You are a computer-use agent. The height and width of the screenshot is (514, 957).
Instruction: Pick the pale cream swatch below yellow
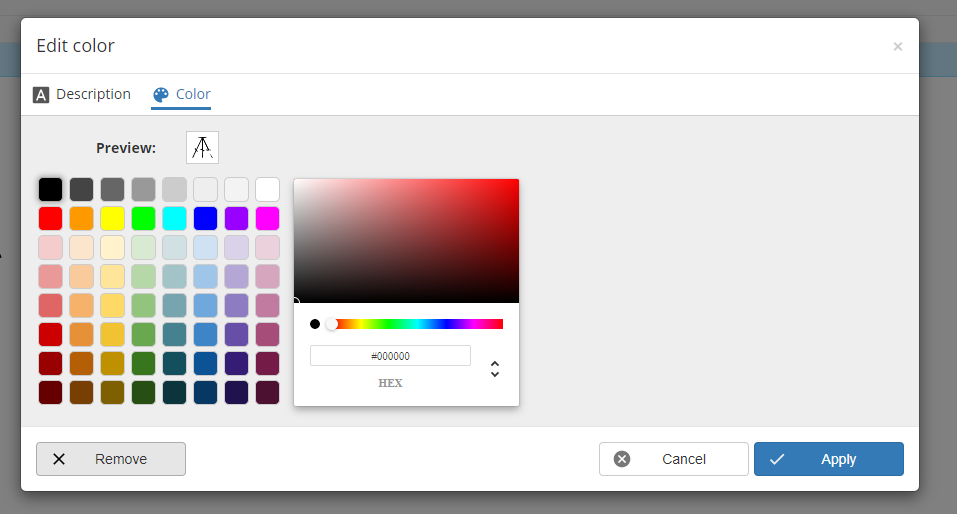click(x=112, y=247)
